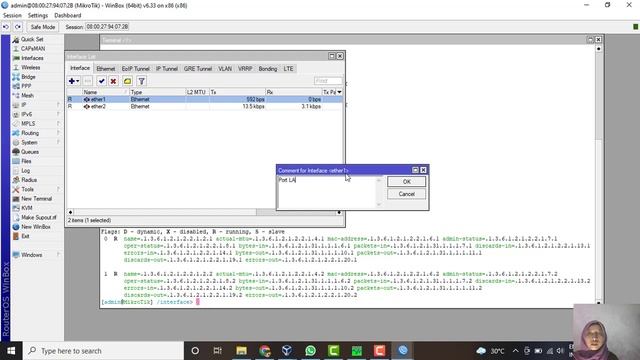Click the Windows Start button
Viewport: 640px width, 360px height.
11,351
